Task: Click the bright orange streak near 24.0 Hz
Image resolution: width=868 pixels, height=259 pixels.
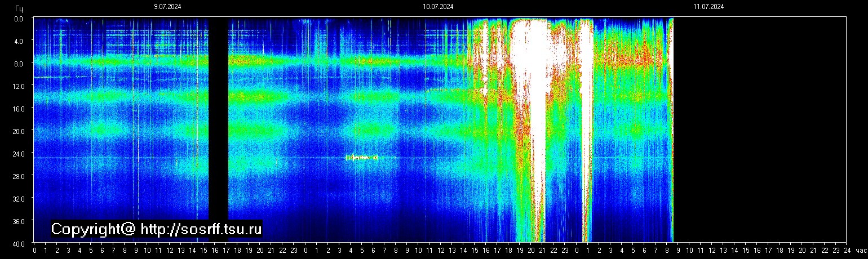Action: pyautogui.click(x=361, y=158)
